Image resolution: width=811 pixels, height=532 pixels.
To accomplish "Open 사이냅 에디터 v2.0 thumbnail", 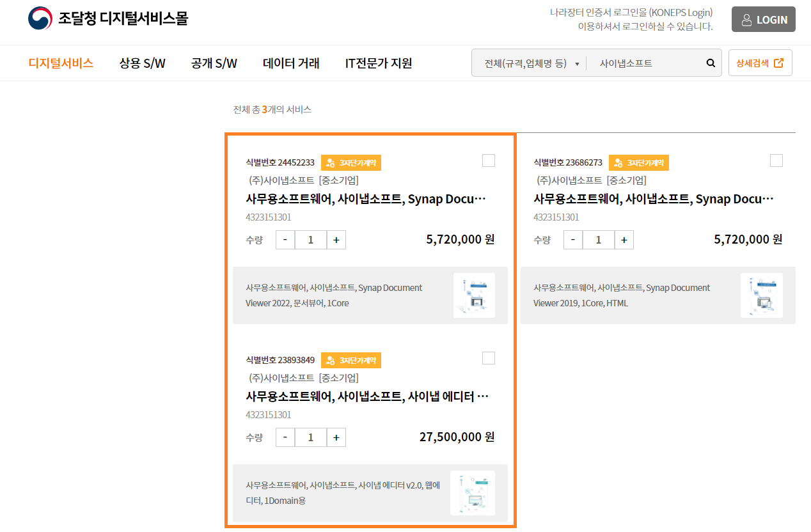I will [473, 493].
